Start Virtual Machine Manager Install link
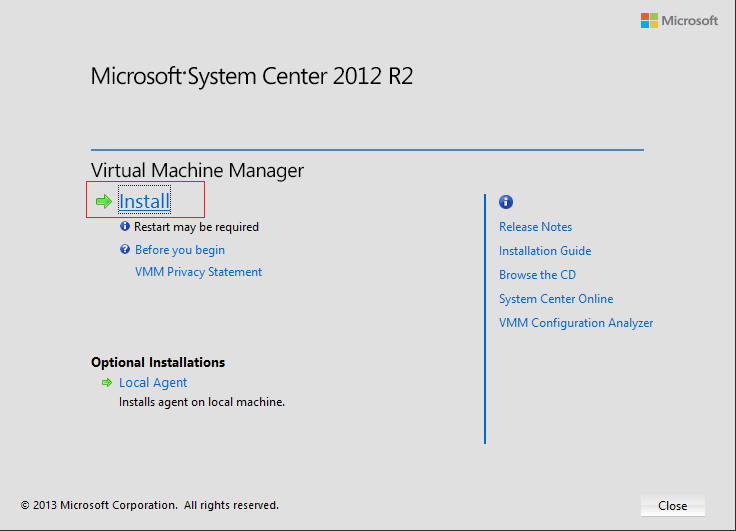This screenshot has height=531, width=736. (x=145, y=201)
